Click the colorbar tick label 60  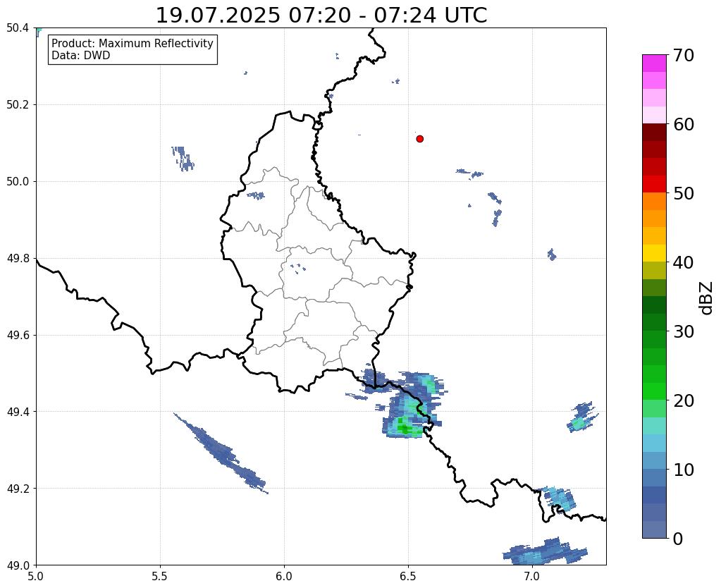pyautogui.click(x=683, y=124)
